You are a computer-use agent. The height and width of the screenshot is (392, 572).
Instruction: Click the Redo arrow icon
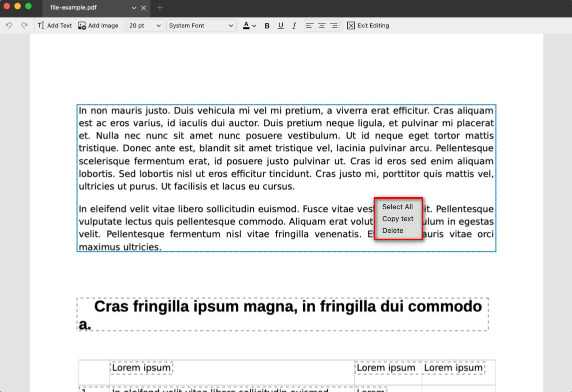pyautogui.click(x=24, y=25)
